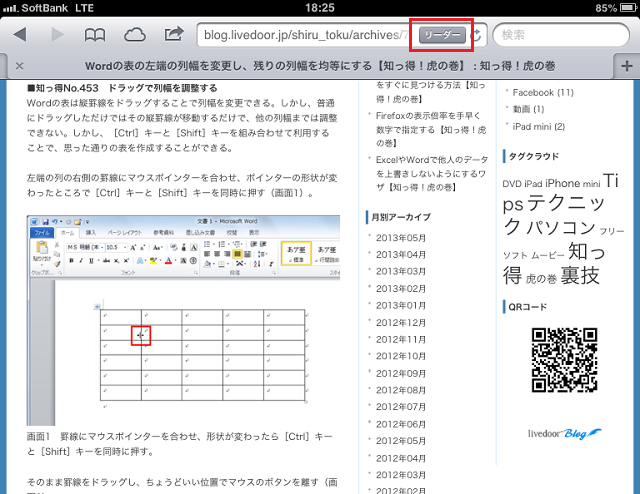The image size is (640, 494).
Task: Open the 2012年08月 archive
Action: (400, 390)
